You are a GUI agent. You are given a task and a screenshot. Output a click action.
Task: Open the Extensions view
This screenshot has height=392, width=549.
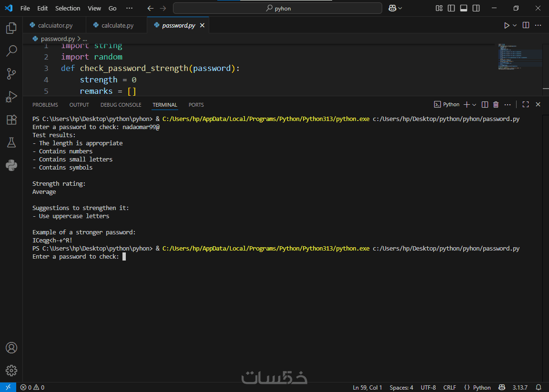click(x=11, y=120)
